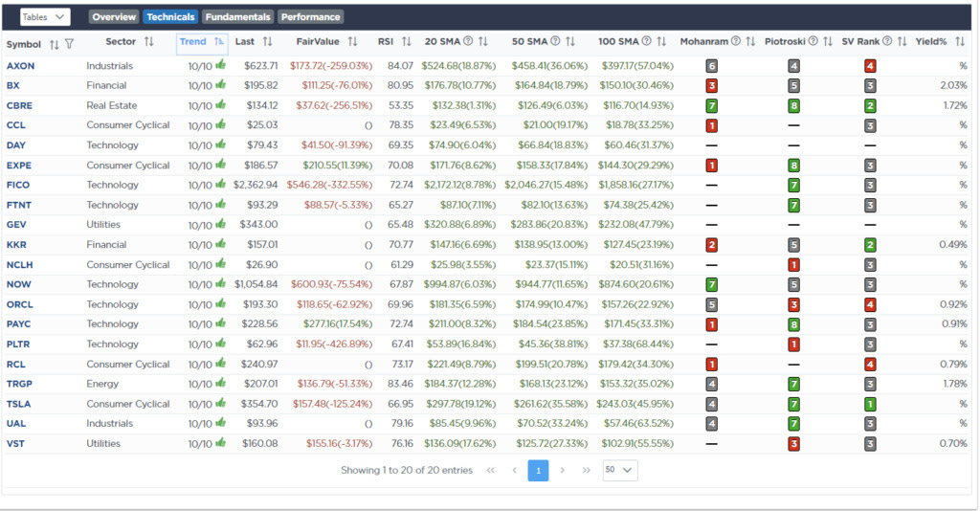Click the 'Showing 1 to 20 of 20 entries' text
The image size is (980, 511).
(x=407, y=471)
